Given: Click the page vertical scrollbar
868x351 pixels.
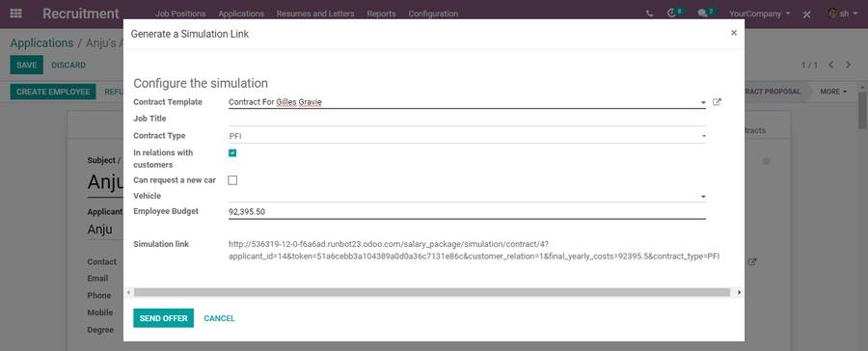Looking at the screenshot, I should click(863, 110).
